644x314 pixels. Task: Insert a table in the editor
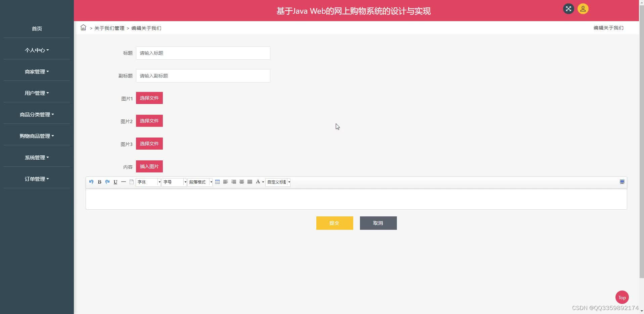pyautogui.click(x=218, y=182)
